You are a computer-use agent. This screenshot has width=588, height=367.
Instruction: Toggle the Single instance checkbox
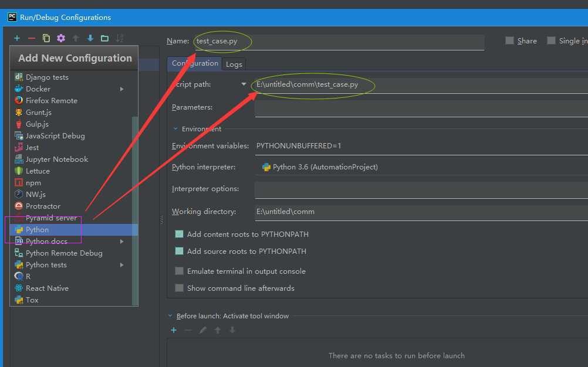pyautogui.click(x=551, y=40)
